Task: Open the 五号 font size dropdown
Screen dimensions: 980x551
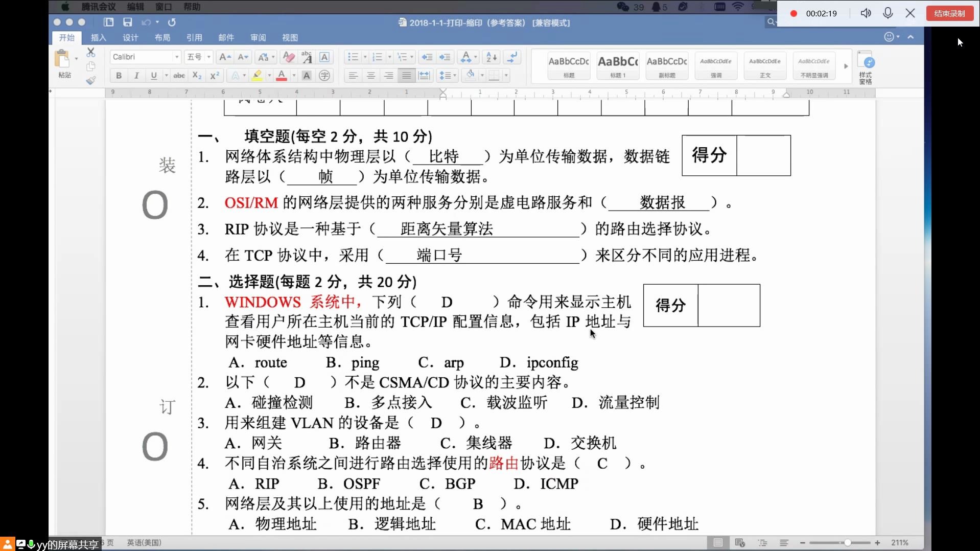Action: click(x=208, y=57)
